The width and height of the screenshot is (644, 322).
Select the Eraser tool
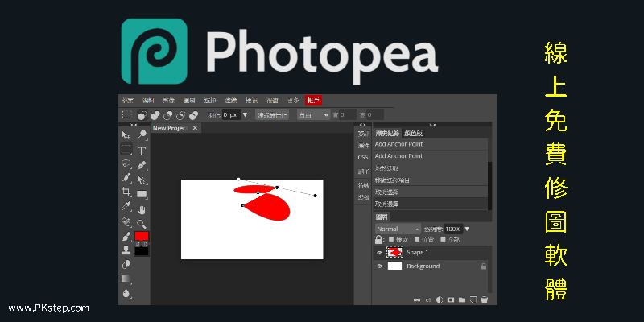(x=126, y=265)
